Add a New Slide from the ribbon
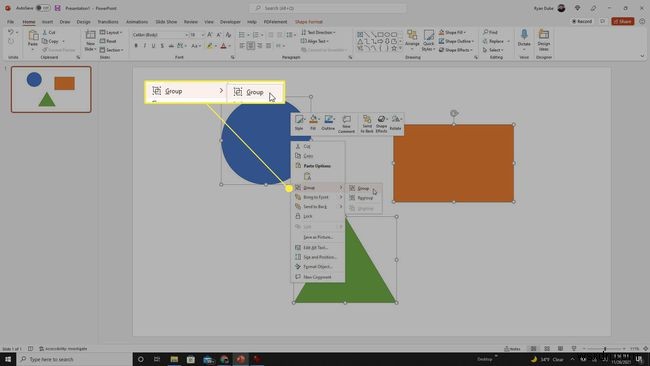650x366 pixels. click(x=90, y=41)
